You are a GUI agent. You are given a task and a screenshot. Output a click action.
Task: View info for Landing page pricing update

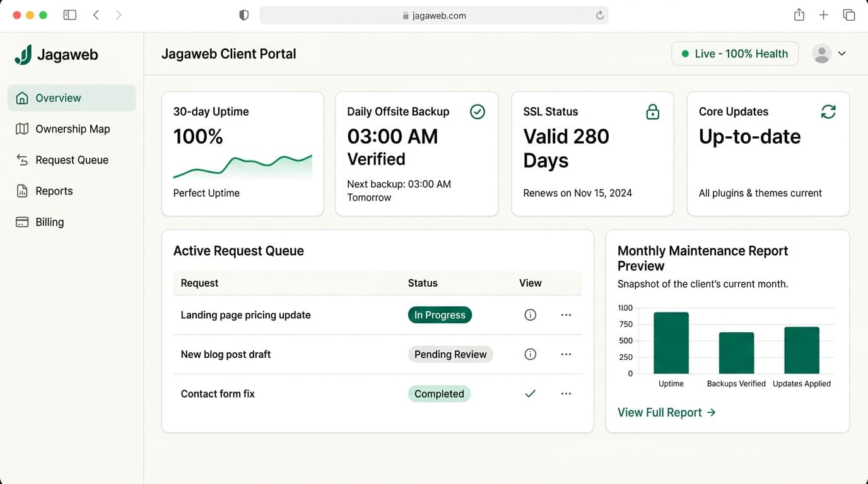coord(531,314)
